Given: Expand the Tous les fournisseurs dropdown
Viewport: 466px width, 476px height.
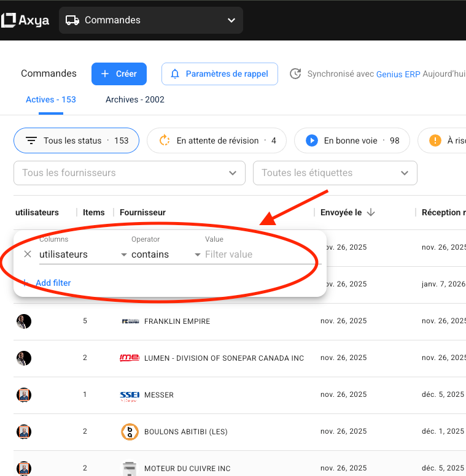Looking at the screenshot, I should click(x=130, y=173).
